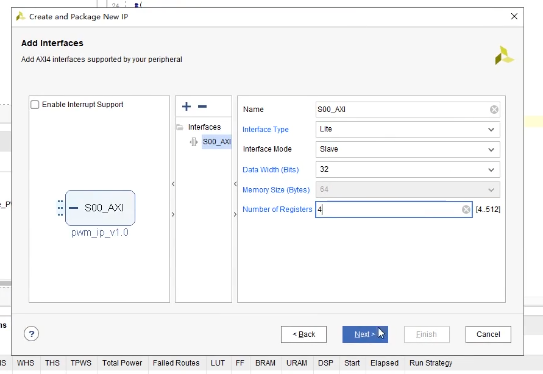Image resolution: width=543 pixels, height=374 pixels.
Task: Click the Data Width (Bits) label
Action: (x=270, y=170)
